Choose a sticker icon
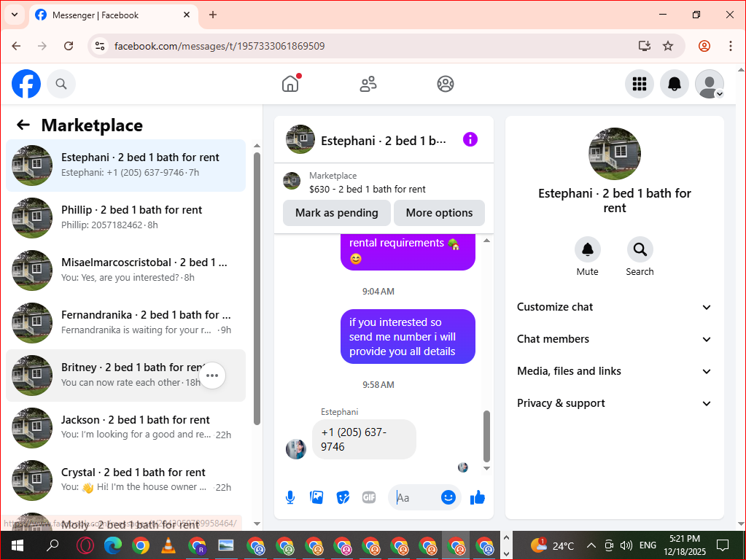This screenshot has width=746, height=560. click(343, 498)
